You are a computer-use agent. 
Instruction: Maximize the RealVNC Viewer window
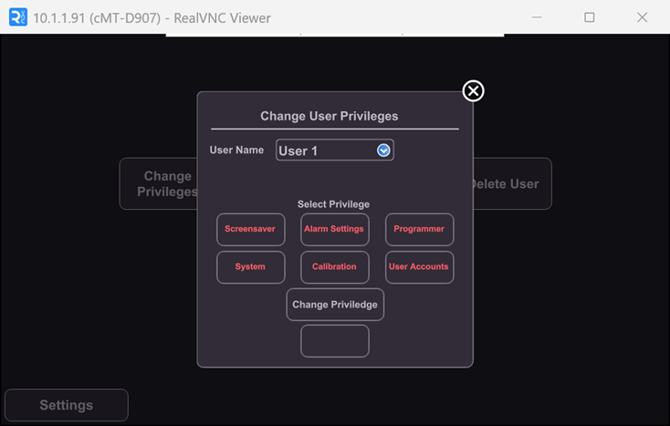[x=589, y=17]
